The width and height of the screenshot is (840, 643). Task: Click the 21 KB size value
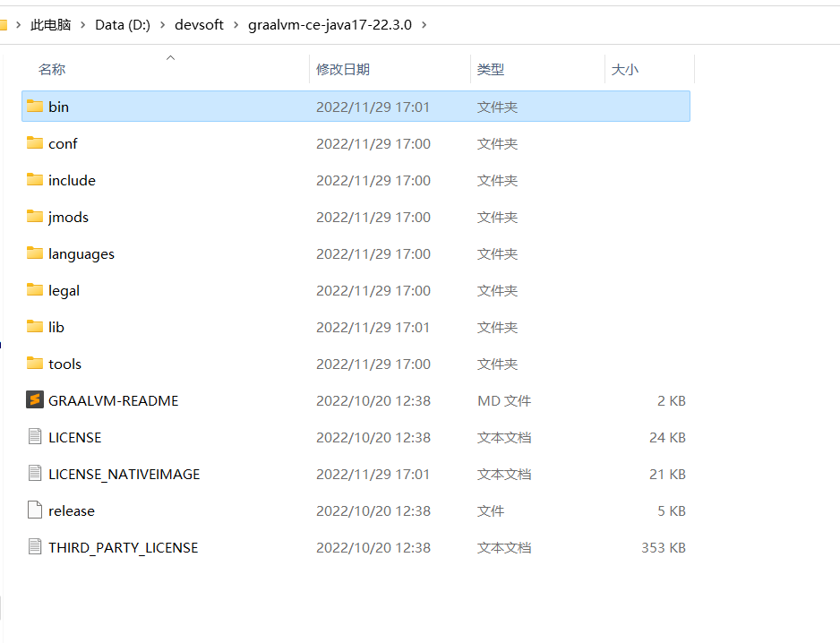(667, 474)
